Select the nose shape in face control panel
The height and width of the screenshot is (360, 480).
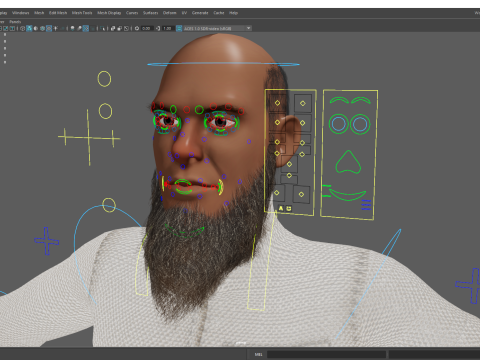point(348,162)
